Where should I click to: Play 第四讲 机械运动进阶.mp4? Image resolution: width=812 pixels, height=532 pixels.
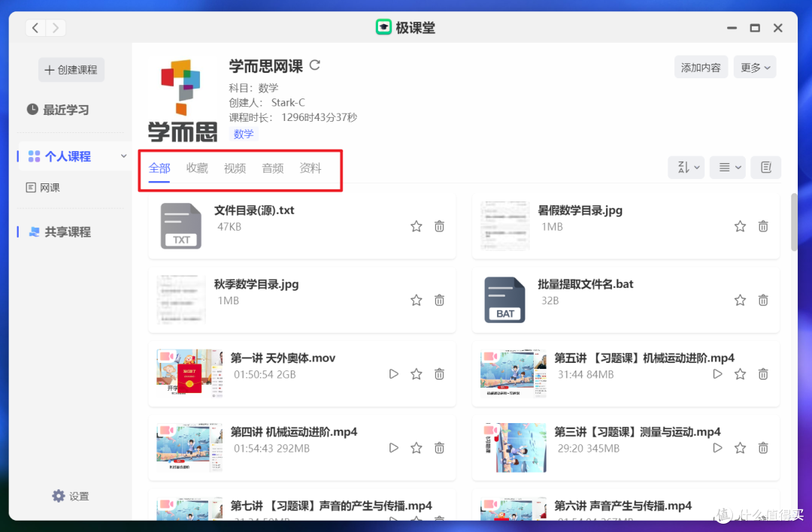coord(393,448)
